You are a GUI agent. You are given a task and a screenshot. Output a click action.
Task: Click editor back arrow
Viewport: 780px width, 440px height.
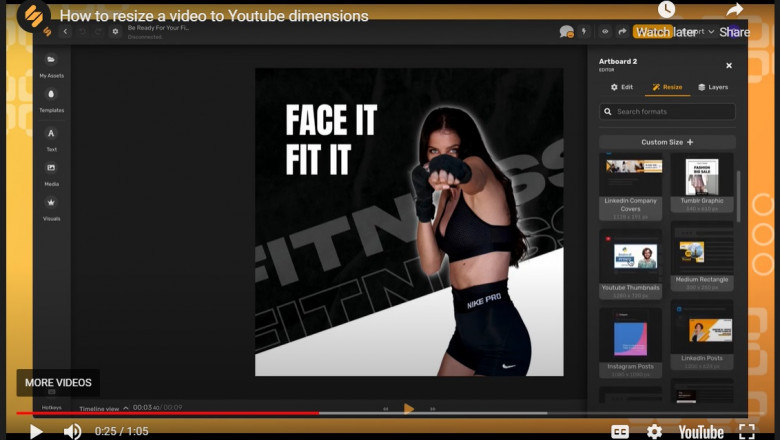pyautogui.click(x=65, y=31)
